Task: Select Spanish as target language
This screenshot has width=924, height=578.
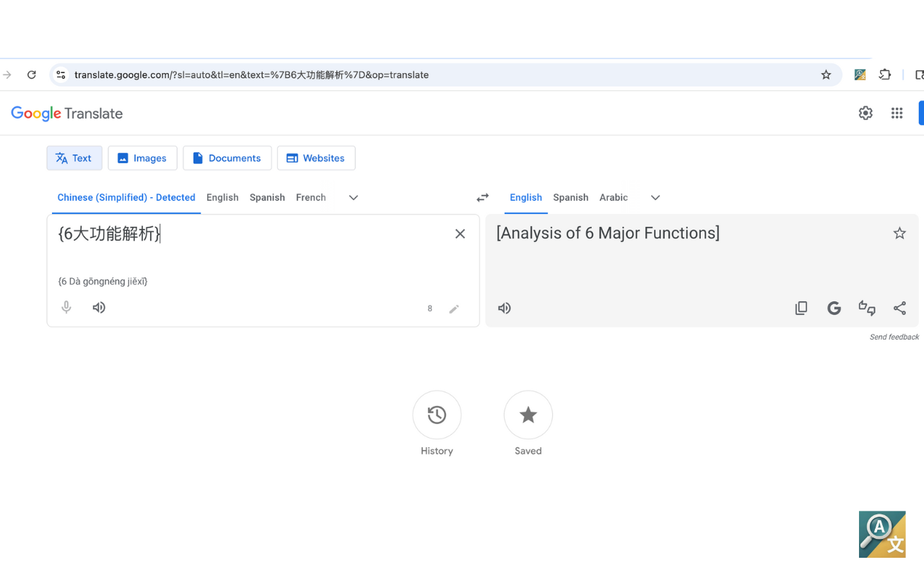Action: coord(570,197)
